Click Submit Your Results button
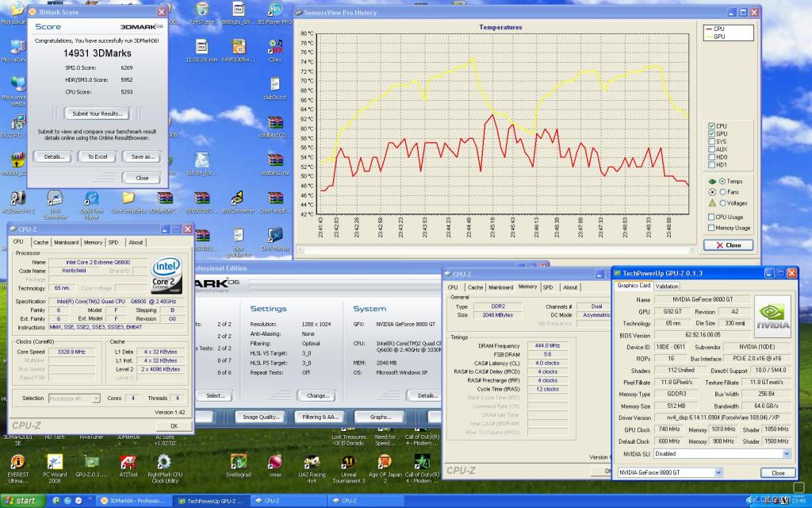This screenshot has width=812, height=508. click(97, 114)
